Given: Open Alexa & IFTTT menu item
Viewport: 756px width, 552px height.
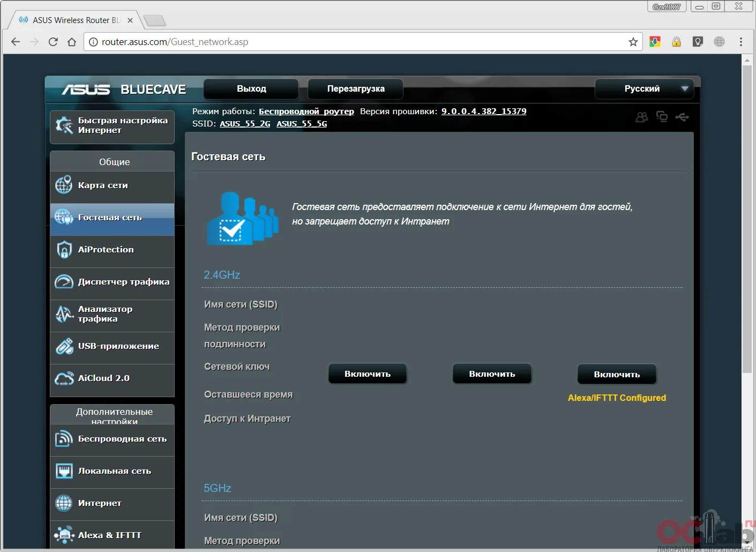Looking at the screenshot, I should click(112, 534).
